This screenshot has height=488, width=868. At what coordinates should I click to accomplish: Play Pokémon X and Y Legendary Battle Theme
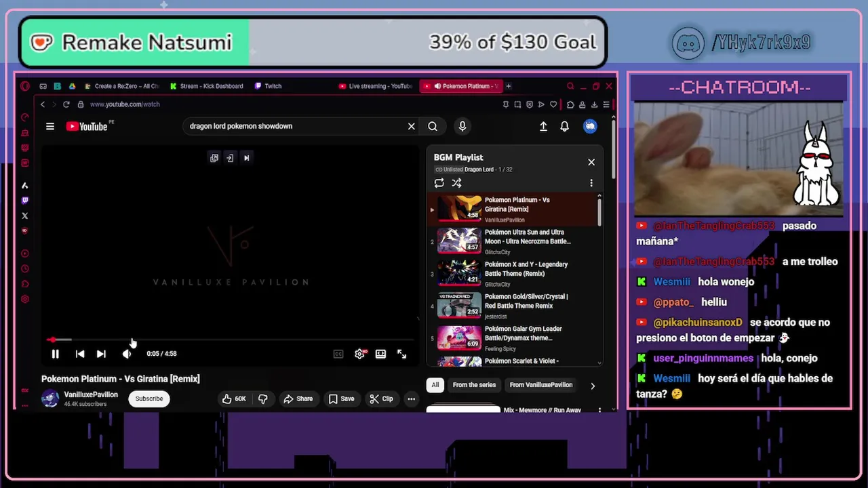(512, 273)
